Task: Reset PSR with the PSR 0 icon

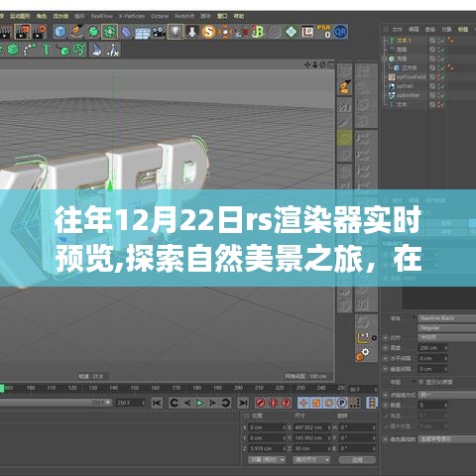Action: [324, 32]
